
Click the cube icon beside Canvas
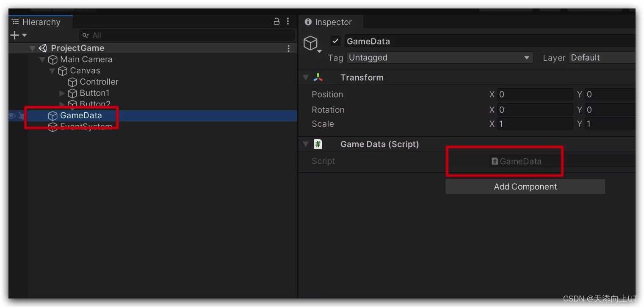[63, 71]
